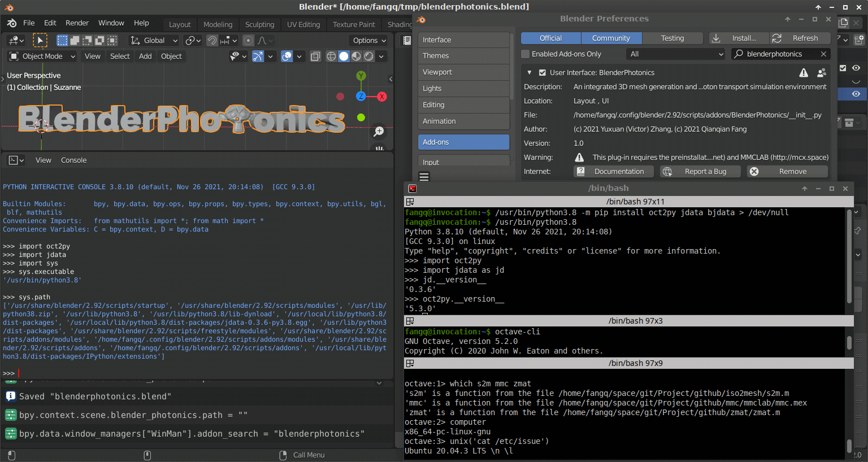
Task: Uncheck the BlenderPhotonics add-on enable checkbox
Action: tap(542, 73)
